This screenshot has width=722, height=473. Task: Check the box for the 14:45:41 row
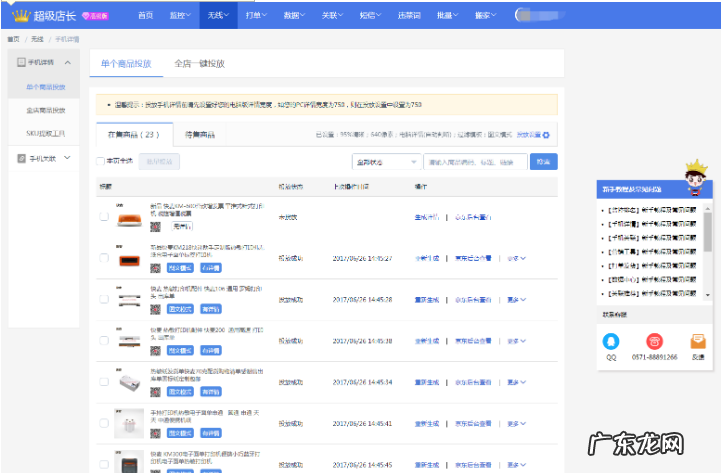click(104, 423)
